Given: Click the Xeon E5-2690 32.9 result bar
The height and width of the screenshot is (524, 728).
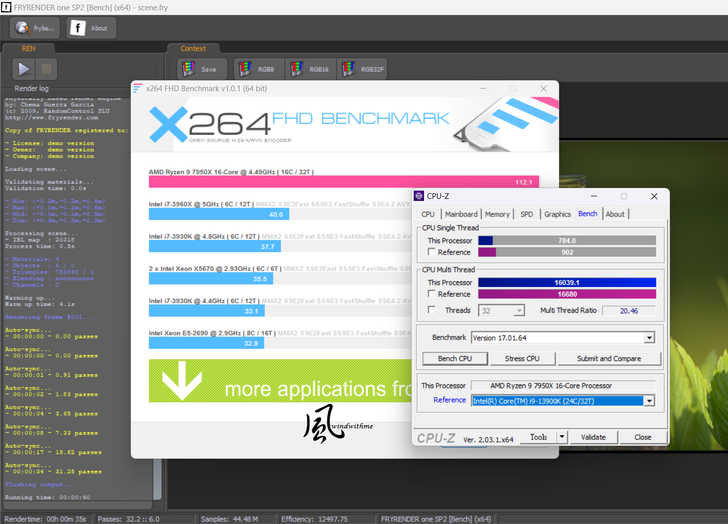Looking at the screenshot, I should point(206,343).
